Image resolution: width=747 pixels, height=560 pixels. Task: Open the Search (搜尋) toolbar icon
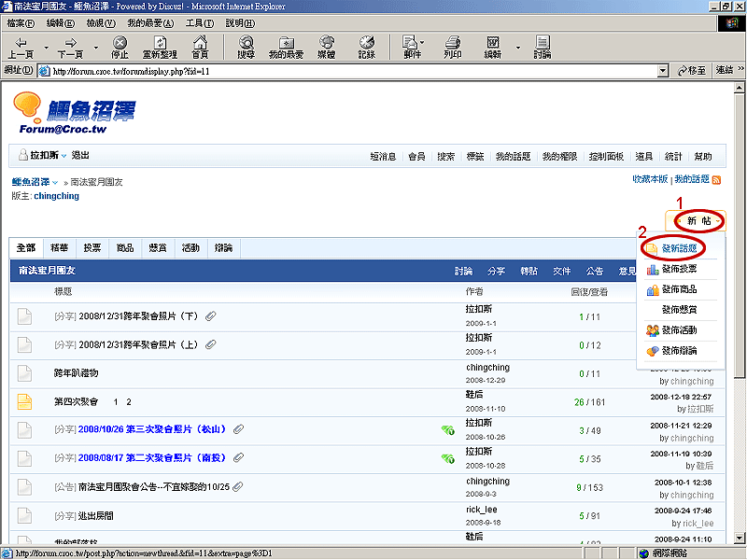pyautogui.click(x=246, y=47)
